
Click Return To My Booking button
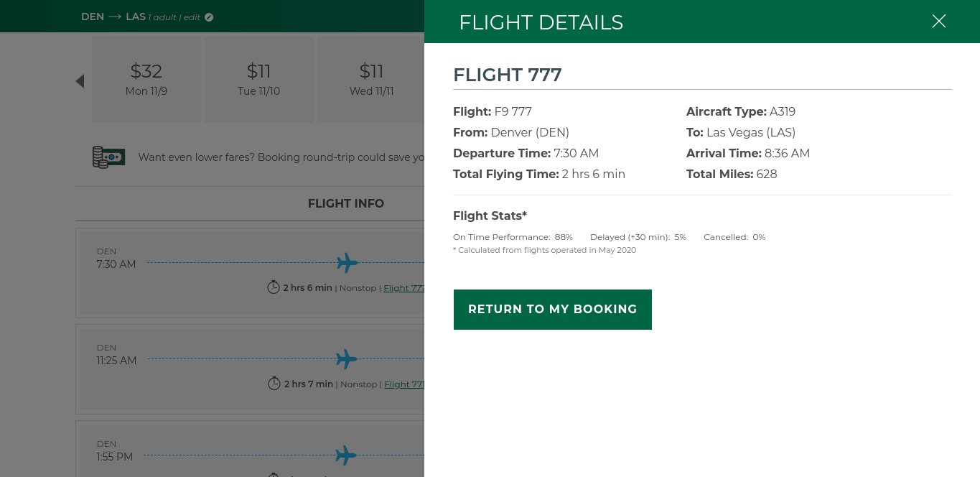coord(552,310)
